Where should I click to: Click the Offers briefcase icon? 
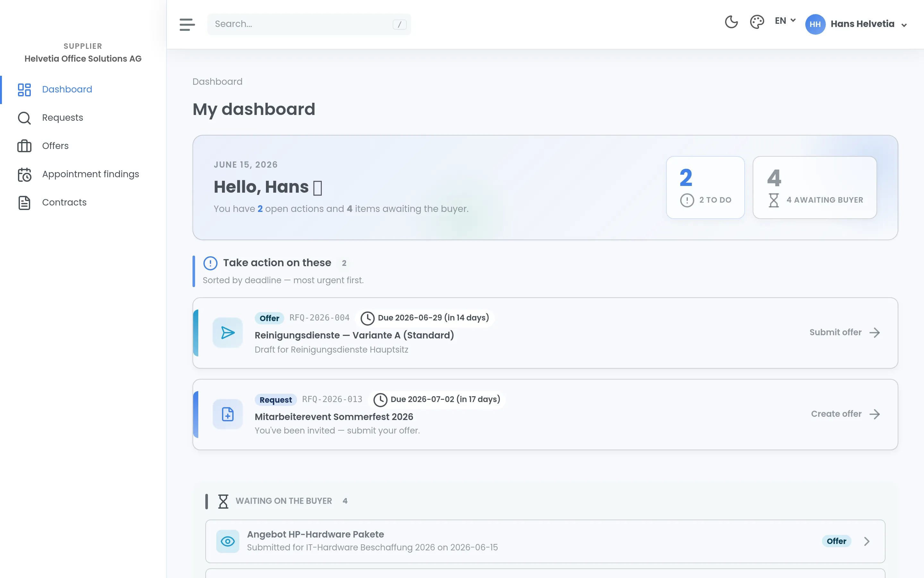pos(24,146)
